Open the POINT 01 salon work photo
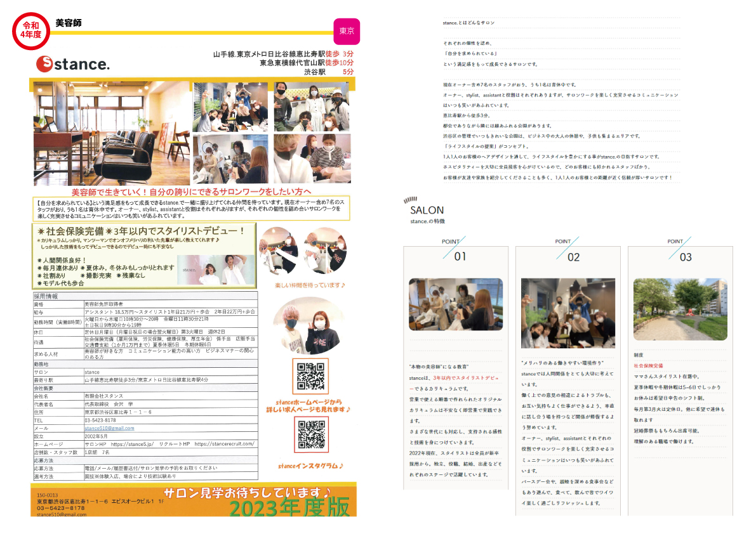The image size is (756, 534). 456,304
